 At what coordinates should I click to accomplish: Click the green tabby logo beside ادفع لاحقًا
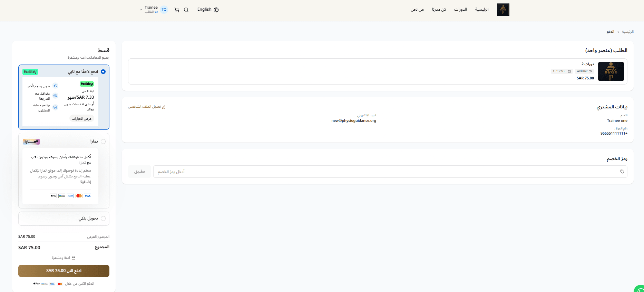coord(30,72)
